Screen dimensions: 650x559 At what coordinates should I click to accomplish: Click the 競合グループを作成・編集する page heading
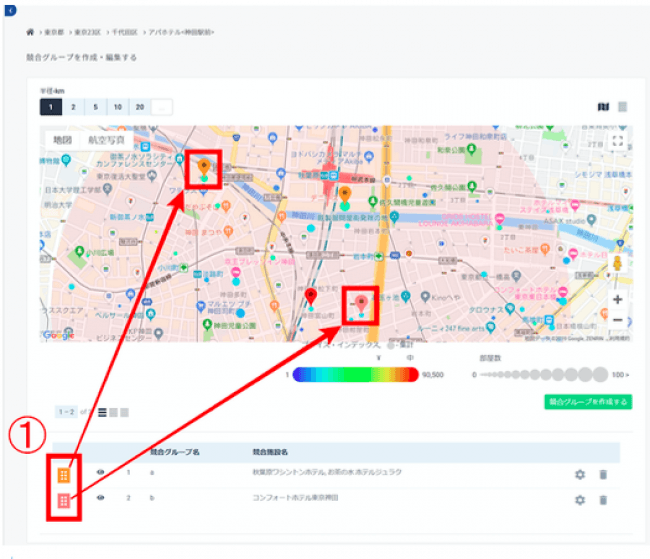point(81,57)
